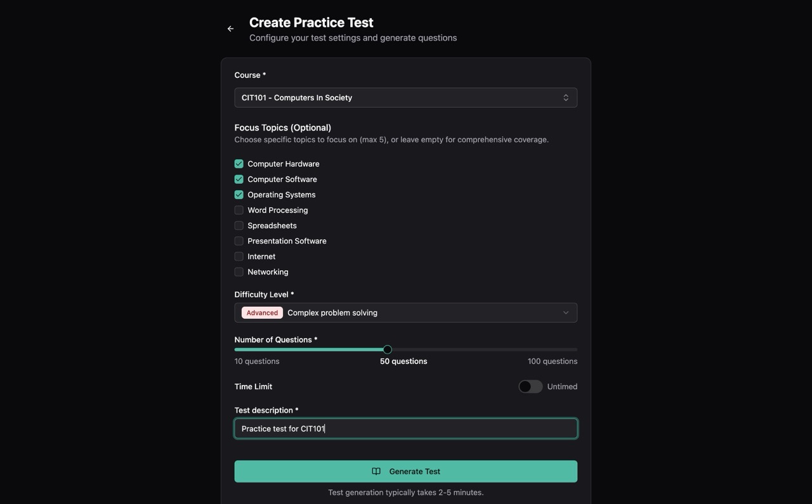Check the Spreadsheets topic
This screenshot has width=812, height=504.
pos(239,225)
